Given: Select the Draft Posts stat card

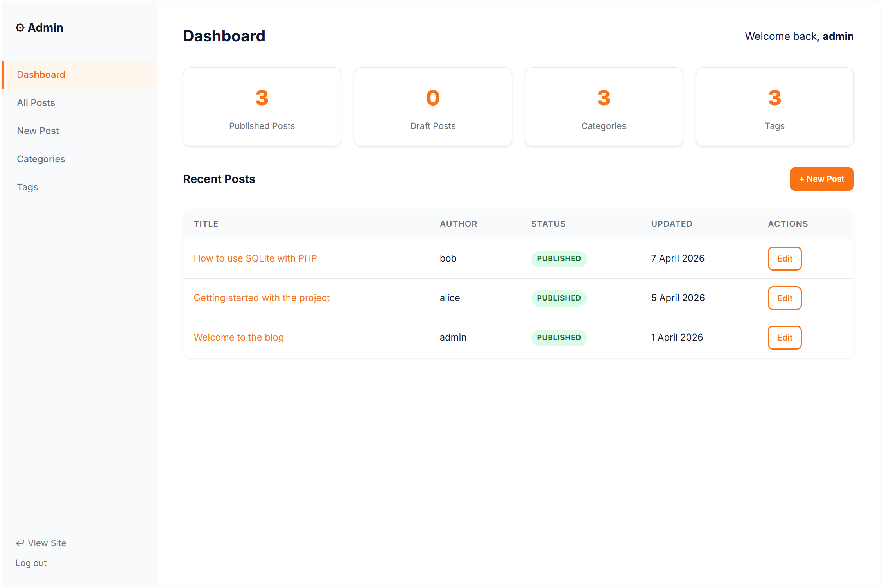Looking at the screenshot, I should 433,107.
